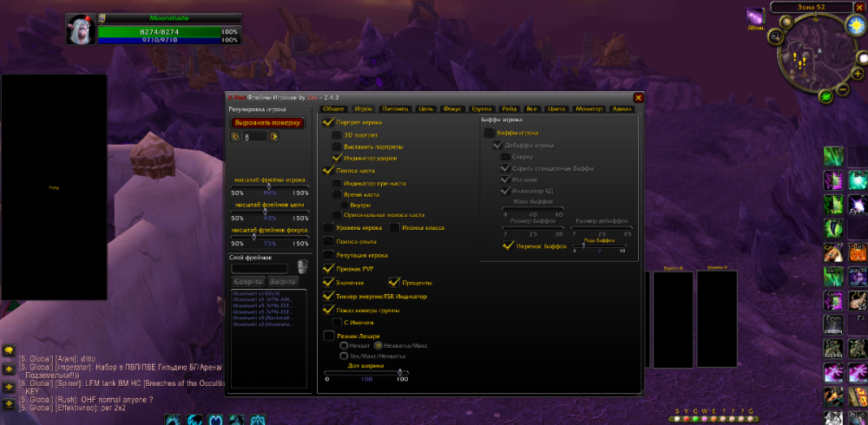The height and width of the screenshot is (425, 868).
Task: Enable Выставить портреты checkbox
Action: (x=337, y=147)
